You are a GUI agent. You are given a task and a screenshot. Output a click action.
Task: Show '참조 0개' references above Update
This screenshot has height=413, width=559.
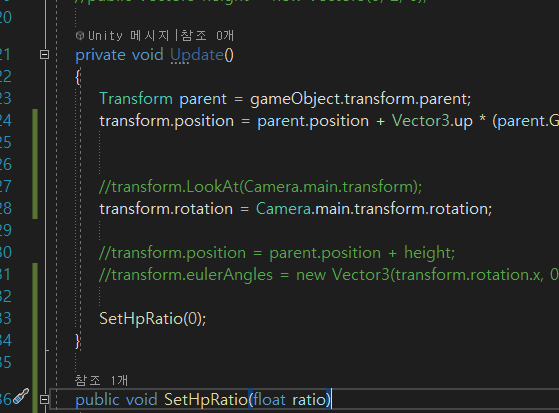click(x=207, y=35)
